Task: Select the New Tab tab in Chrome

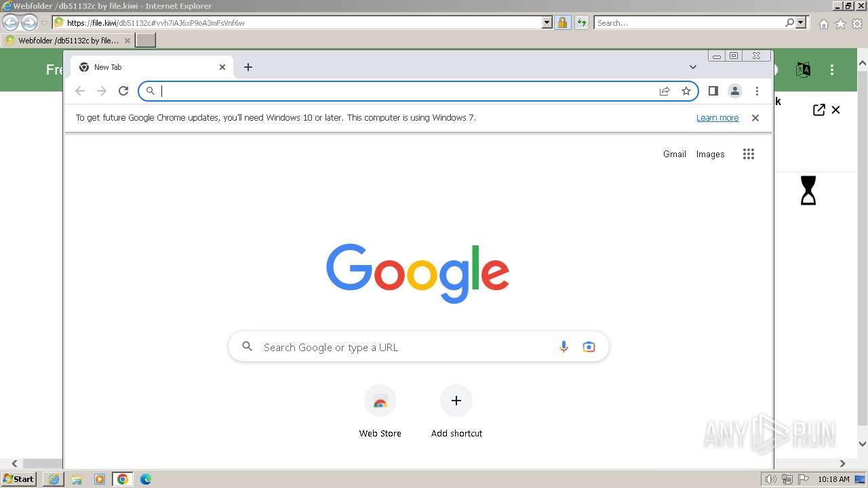Action: click(152, 67)
